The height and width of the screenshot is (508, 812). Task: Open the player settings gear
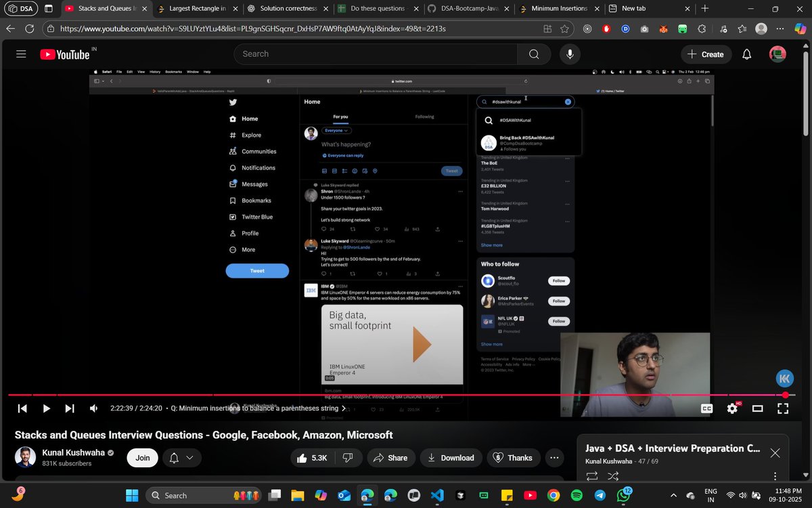(732, 408)
